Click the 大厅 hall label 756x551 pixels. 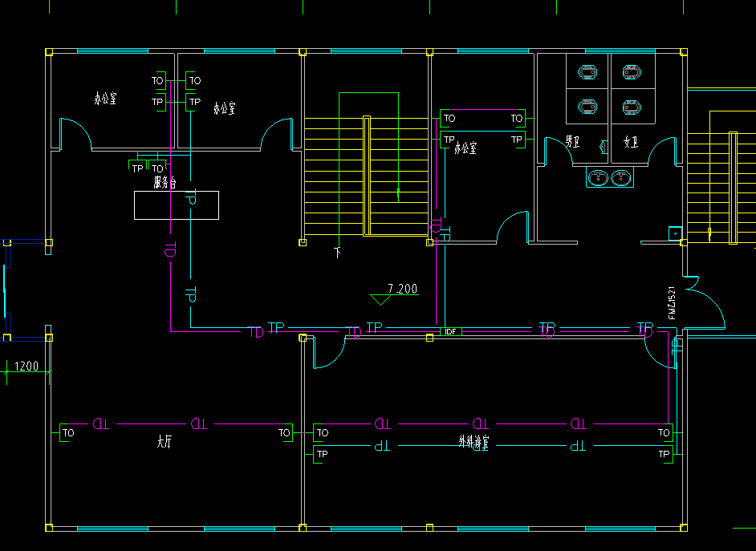pyautogui.click(x=164, y=441)
